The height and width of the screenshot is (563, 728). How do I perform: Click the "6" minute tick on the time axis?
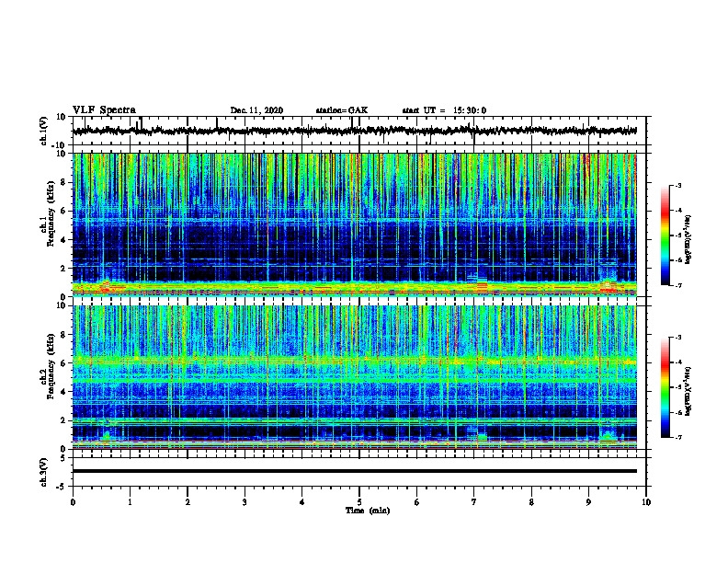click(x=417, y=502)
